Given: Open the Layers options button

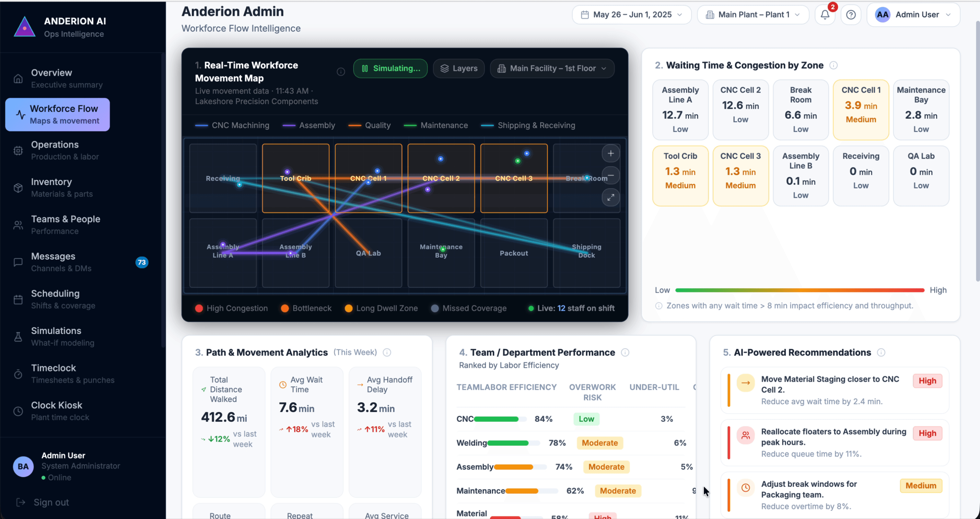Looking at the screenshot, I should 459,68.
